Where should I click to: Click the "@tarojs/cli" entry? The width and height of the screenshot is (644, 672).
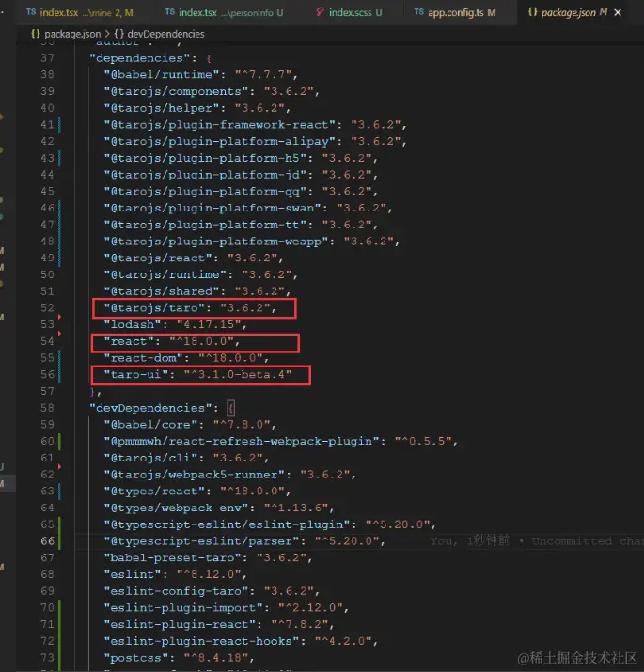tap(186, 458)
